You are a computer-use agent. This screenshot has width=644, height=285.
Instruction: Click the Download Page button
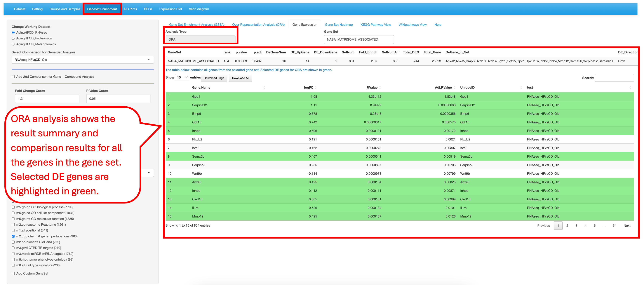click(x=214, y=78)
